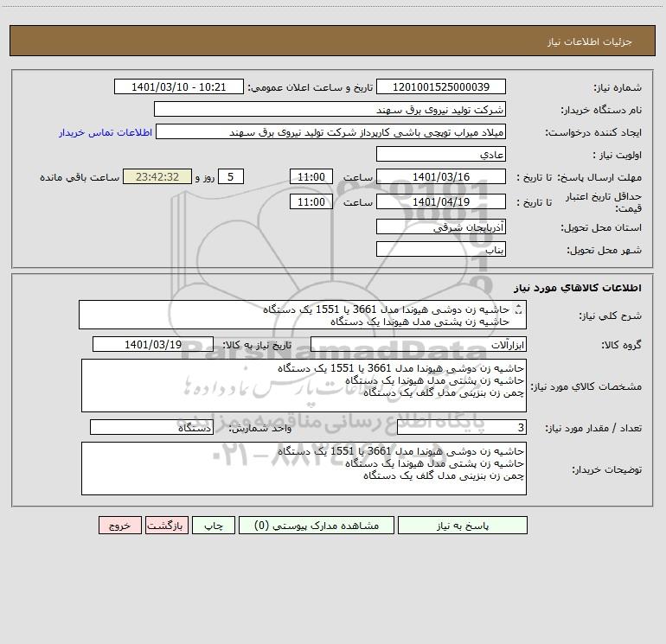Click the شرح کلی نیاز text area
The width and height of the screenshot is (666, 644).
(x=303, y=315)
